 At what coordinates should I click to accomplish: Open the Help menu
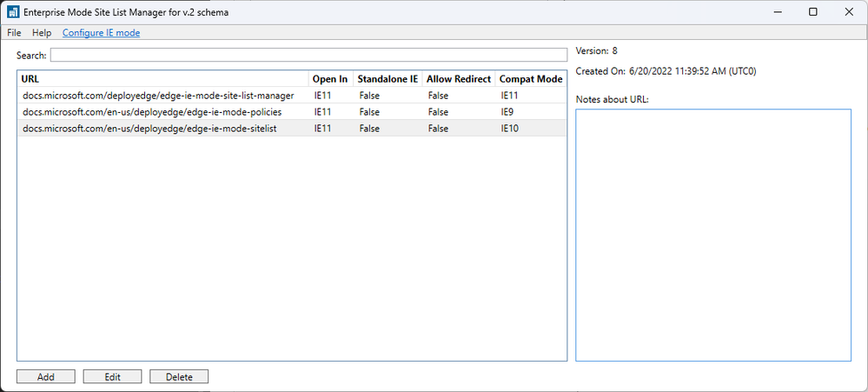click(42, 33)
